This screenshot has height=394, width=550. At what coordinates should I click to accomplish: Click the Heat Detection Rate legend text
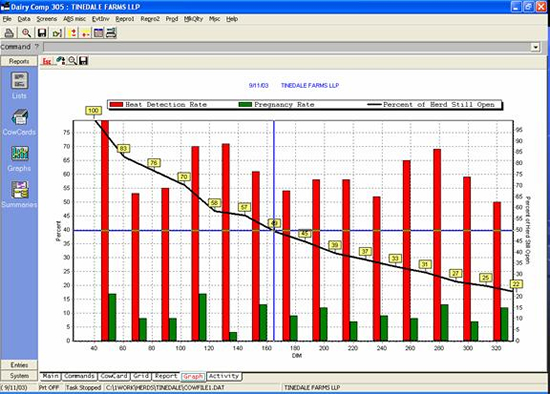(x=166, y=105)
